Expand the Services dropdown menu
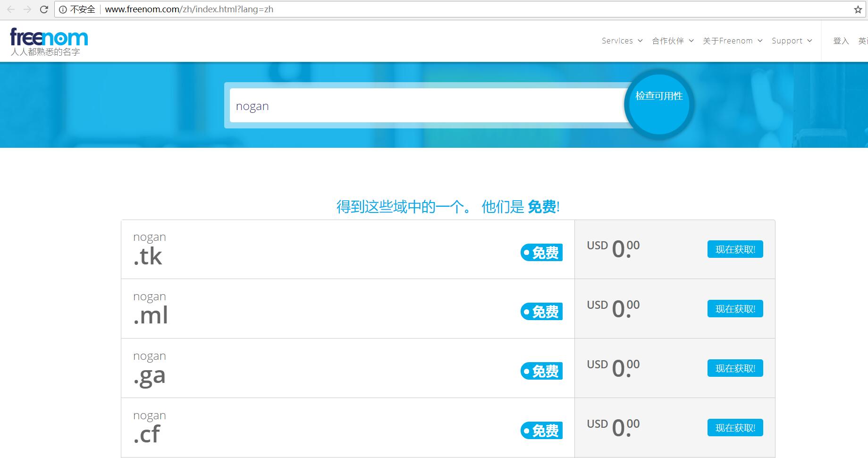Viewport: 868px width, 458px height. (622, 41)
